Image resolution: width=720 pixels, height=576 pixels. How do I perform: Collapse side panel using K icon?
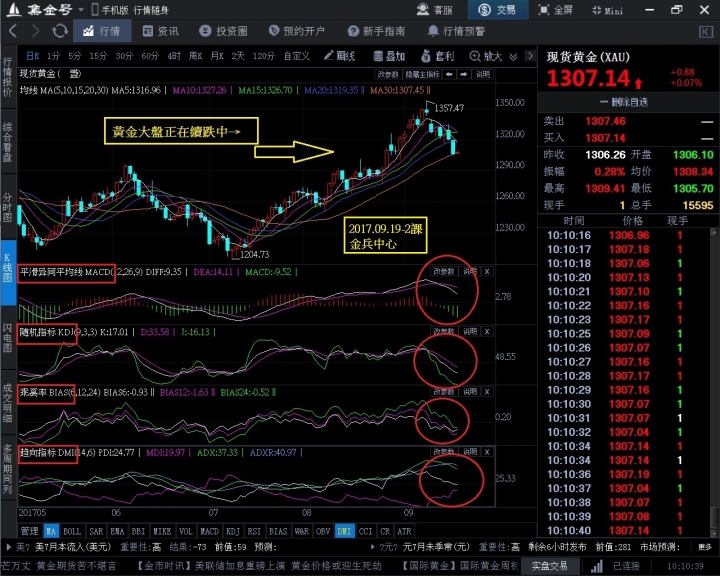[705, 31]
